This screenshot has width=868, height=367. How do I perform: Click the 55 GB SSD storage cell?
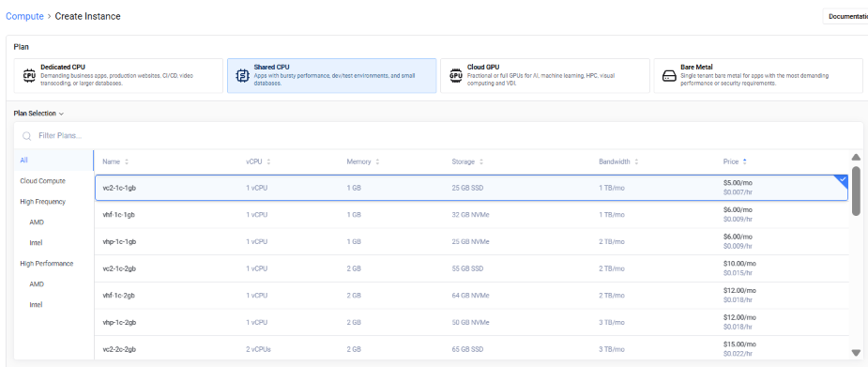[x=467, y=268]
